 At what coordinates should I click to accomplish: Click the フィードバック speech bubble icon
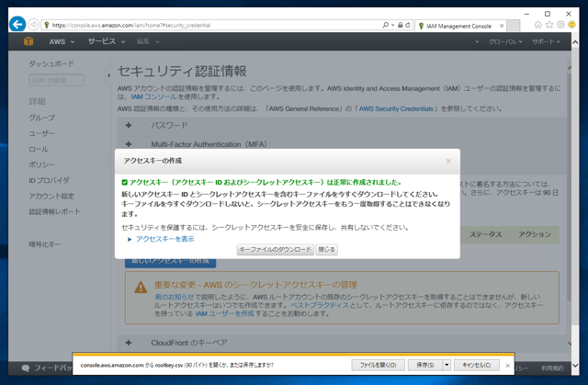[26, 368]
